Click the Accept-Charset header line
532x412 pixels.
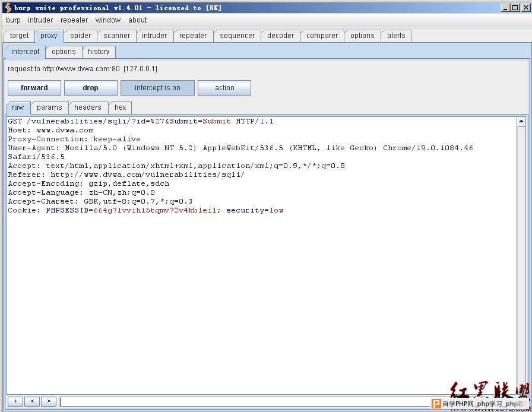pos(100,201)
